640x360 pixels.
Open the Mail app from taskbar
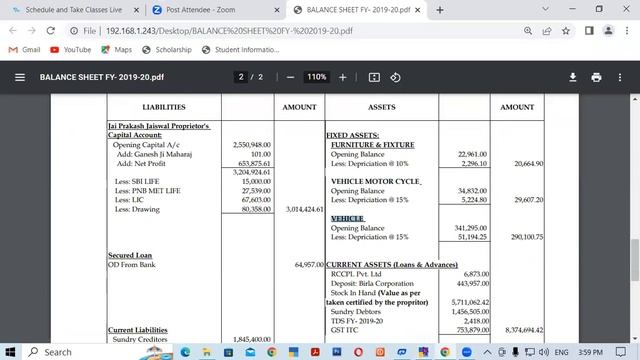point(250,352)
